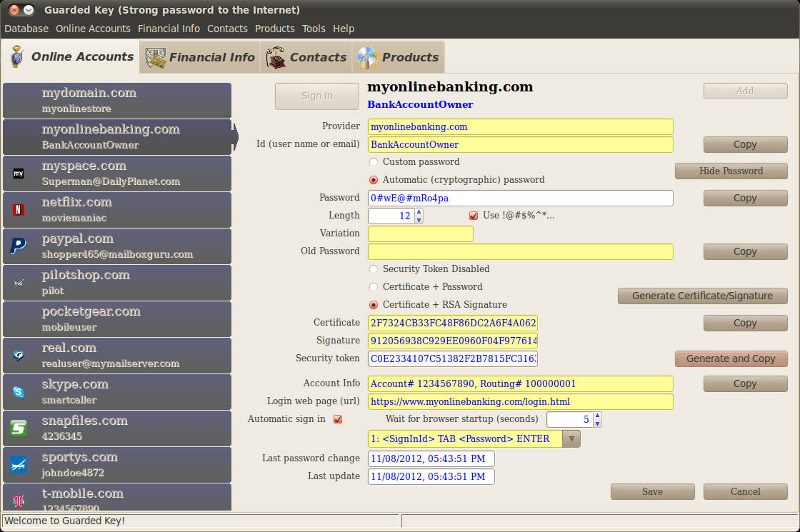This screenshot has height=532, width=800.
Task: Open the Tools menu
Action: tap(314, 29)
